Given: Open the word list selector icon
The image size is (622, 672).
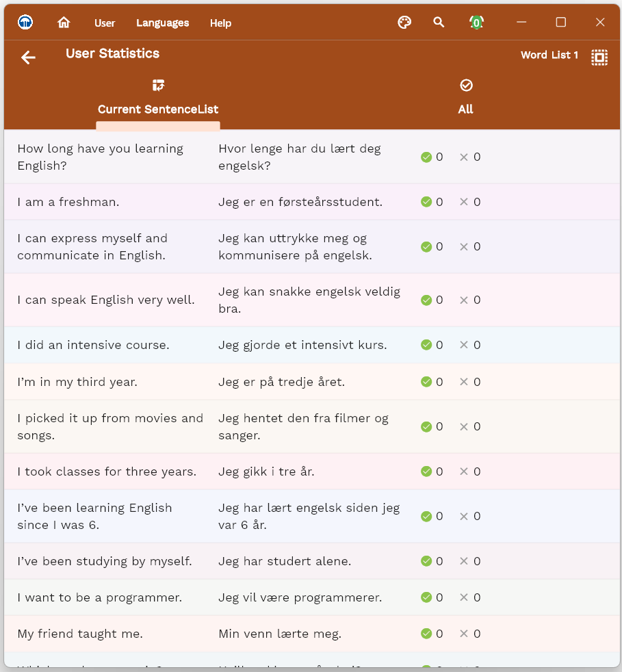Looking at the screenshot, I should tap(599, 57).
